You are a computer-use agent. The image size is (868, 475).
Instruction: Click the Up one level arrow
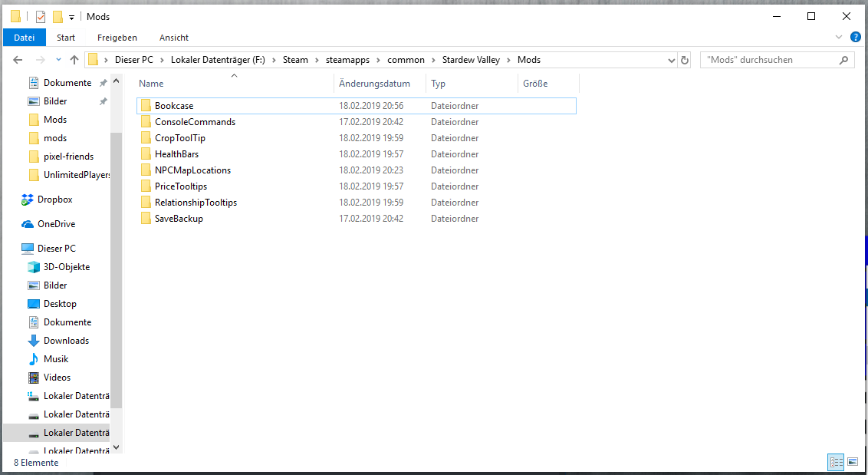74,60
